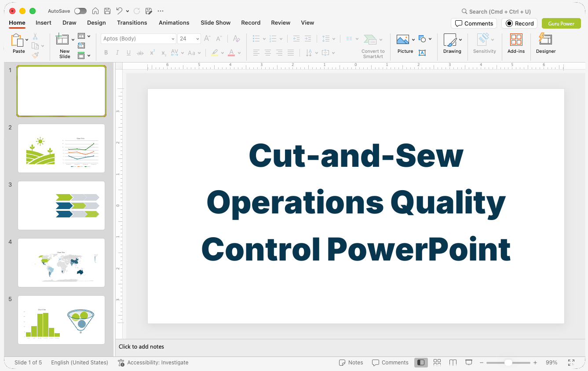Zoom in with the plus button
The width and height of the screenshot is (588, 371).
535,363
